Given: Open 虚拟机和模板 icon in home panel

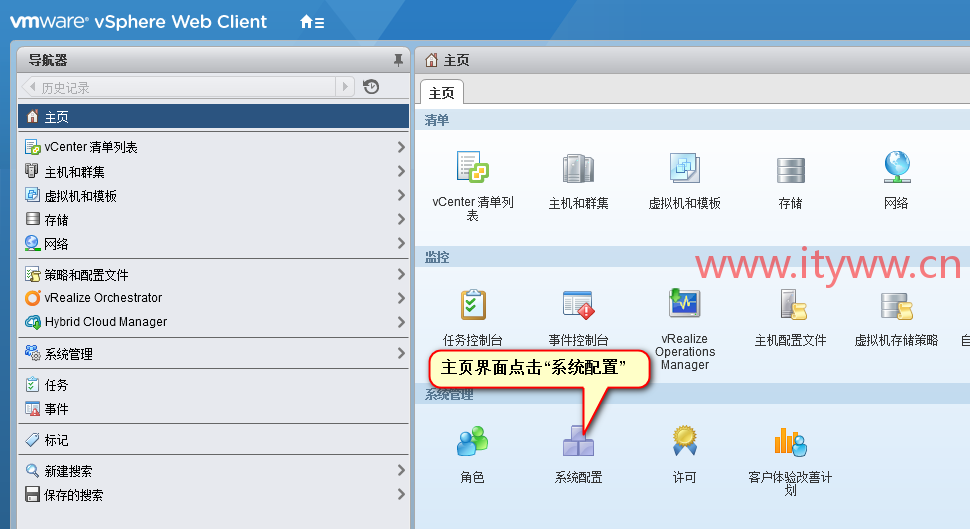Looking at the screenshot, I should [x=685, y=168].
